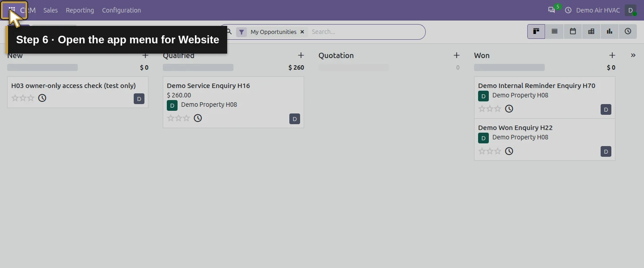Click the funnel icon of My Opportunities filter
The height and width of the screenshot is (268, 644).
pos(241,32)
